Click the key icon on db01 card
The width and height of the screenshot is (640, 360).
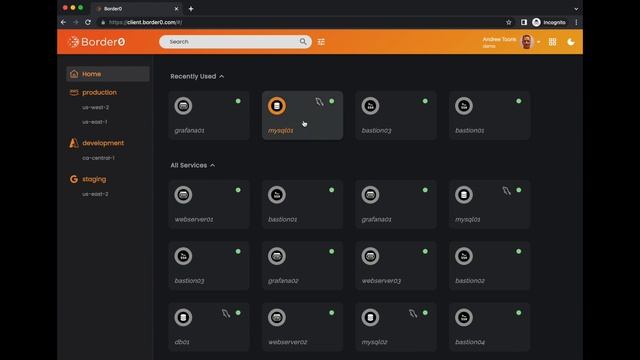coord(226,313)
